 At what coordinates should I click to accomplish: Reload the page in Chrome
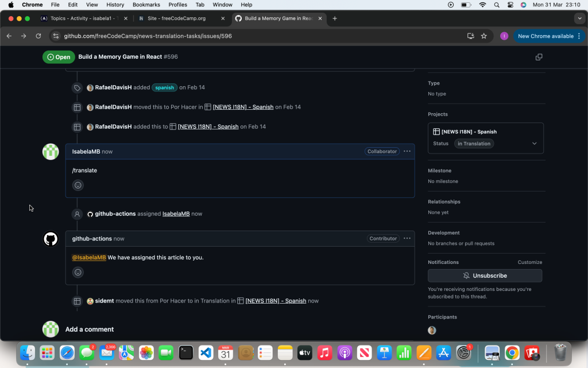click(38, 36)
